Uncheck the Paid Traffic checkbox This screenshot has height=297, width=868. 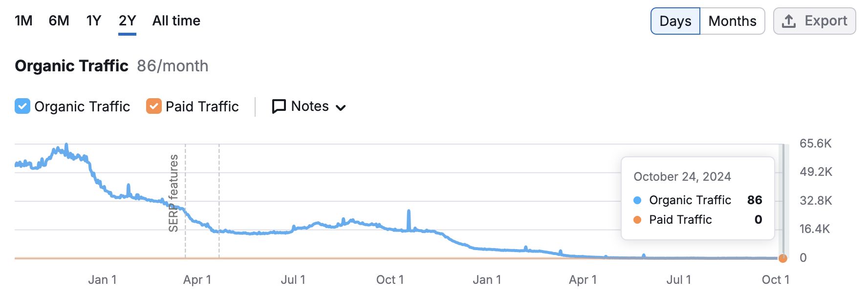click(x=154, y=106)
